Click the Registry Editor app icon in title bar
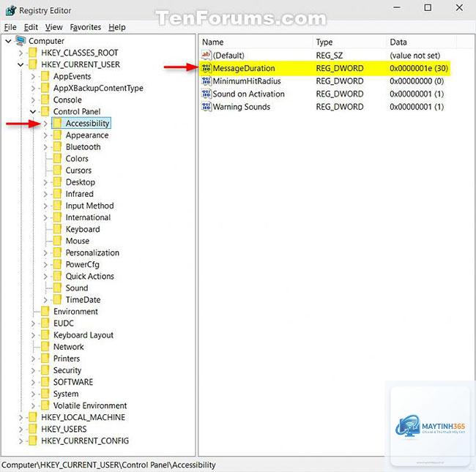The width and height of the screenshot is (476, 472). [11, 10]
